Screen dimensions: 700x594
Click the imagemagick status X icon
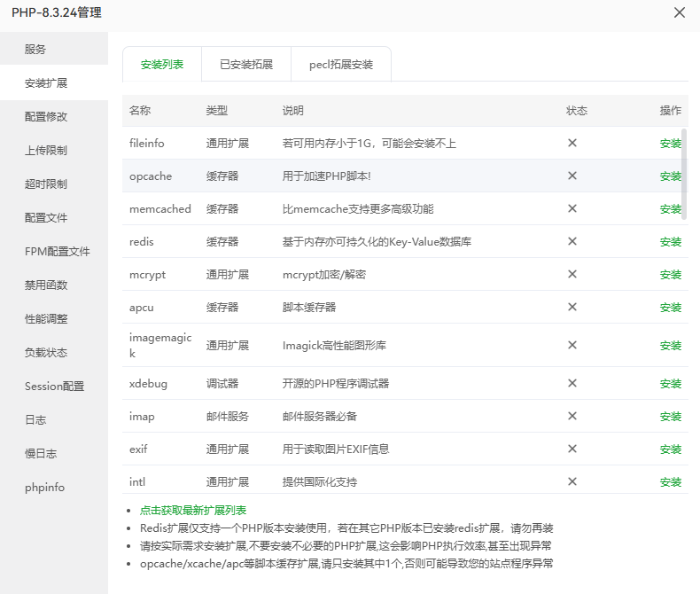click(572, 345)
